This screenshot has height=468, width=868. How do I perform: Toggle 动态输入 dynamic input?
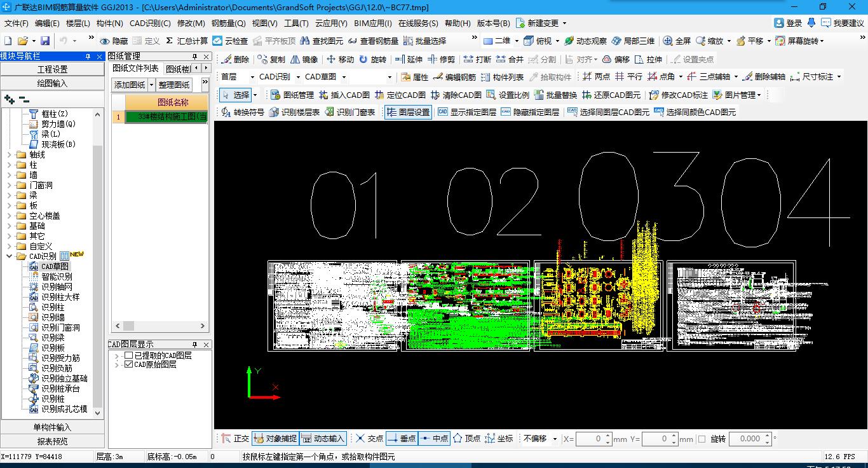[322, 438]
